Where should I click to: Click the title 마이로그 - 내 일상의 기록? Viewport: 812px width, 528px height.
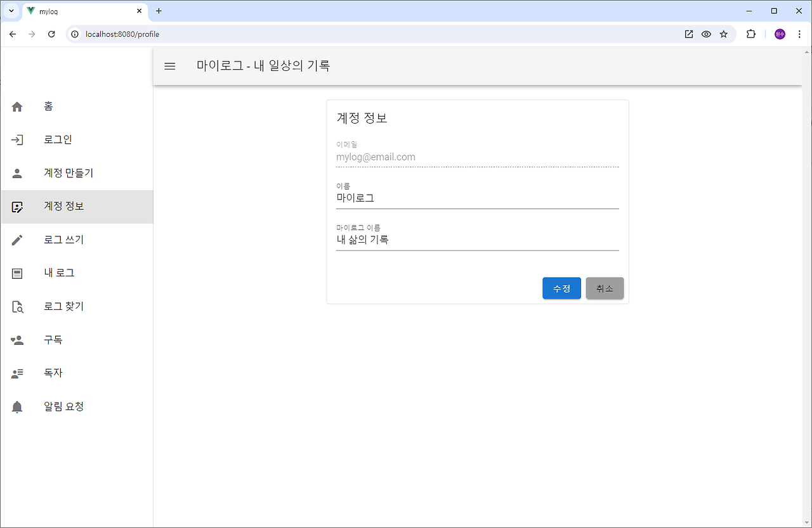(x=263, y=65)
